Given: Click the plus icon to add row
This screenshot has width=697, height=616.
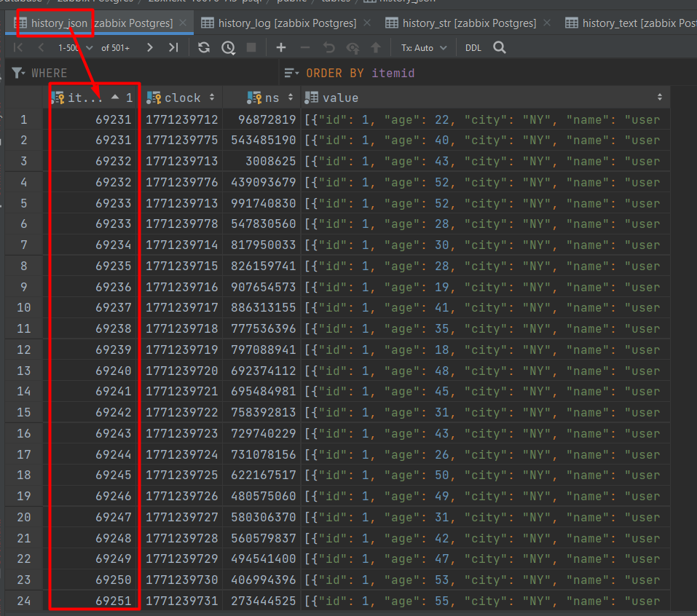Looking at the screenshot, I should click(280, 48).
